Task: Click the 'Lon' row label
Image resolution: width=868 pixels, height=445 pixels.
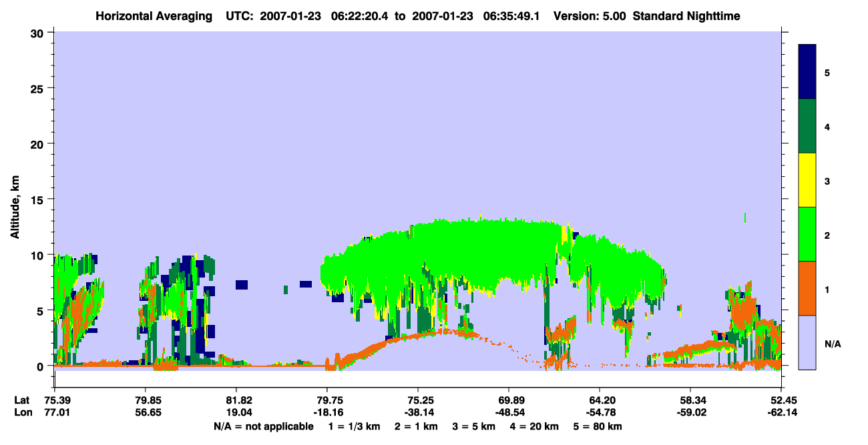Action: [x=22, y=413]
